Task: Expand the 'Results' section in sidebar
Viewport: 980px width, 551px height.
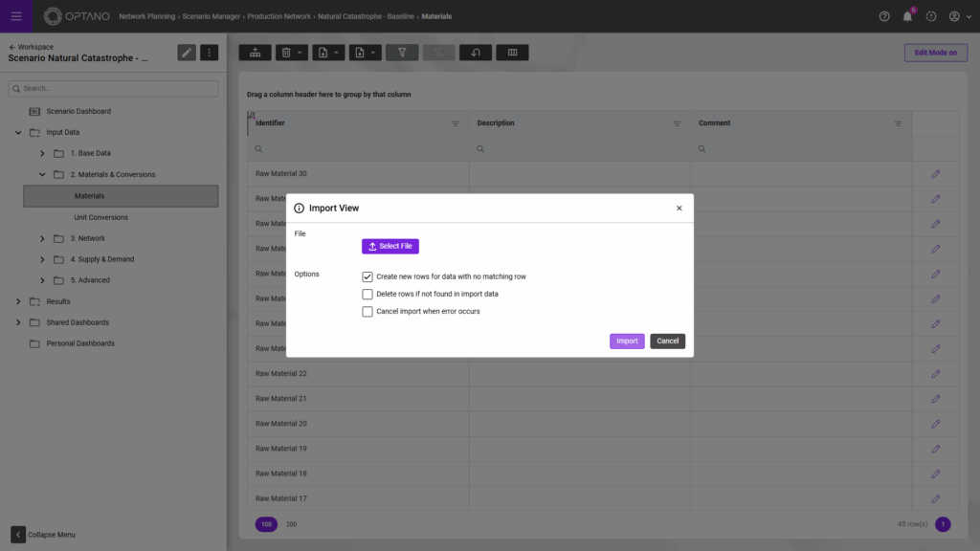Action: [16, 300]
